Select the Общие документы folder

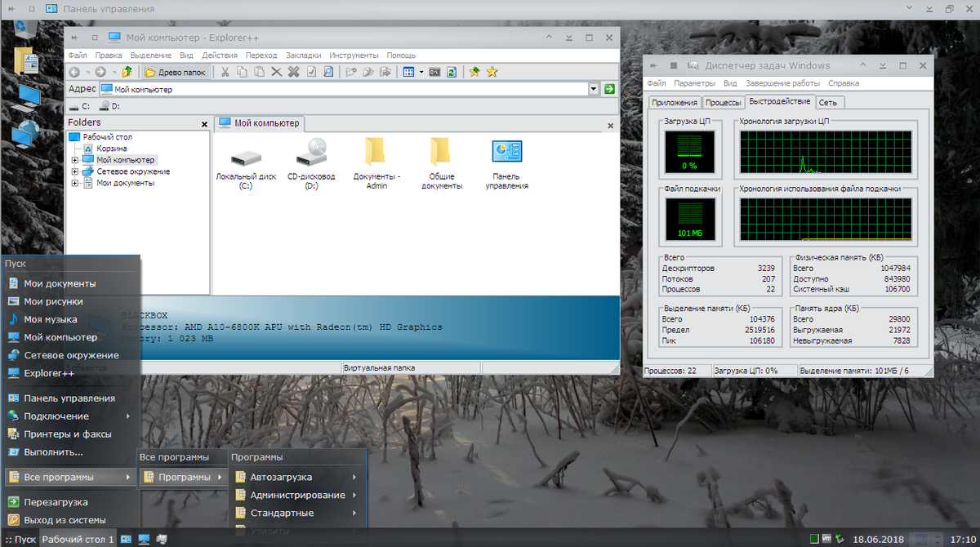tap(442, 163)
